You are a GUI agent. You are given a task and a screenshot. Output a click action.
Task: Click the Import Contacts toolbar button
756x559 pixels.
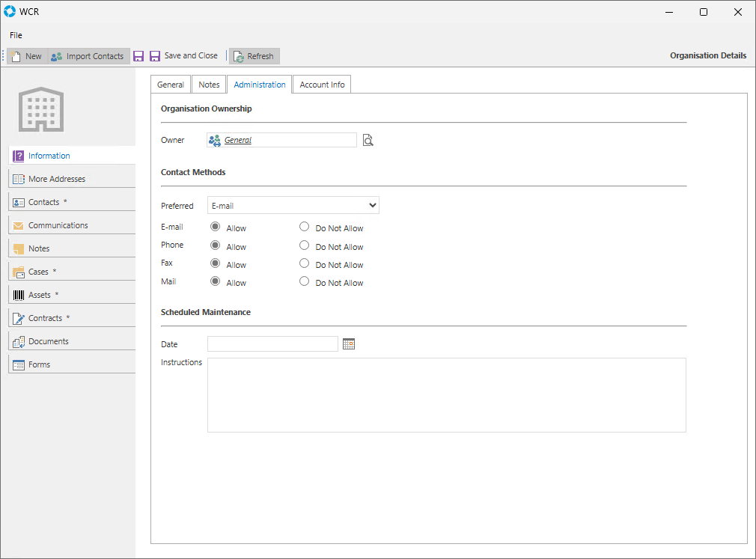pyautogui.click(x=88, y=56)
